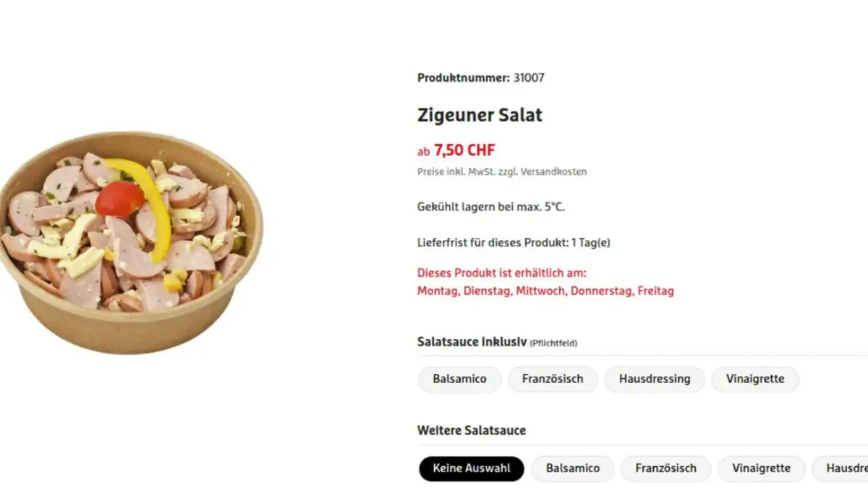Viewport: 868px width, 488px height.
Task: Add Balsamico under Weitere Salatsauce
Action: (x=572, y=468)
